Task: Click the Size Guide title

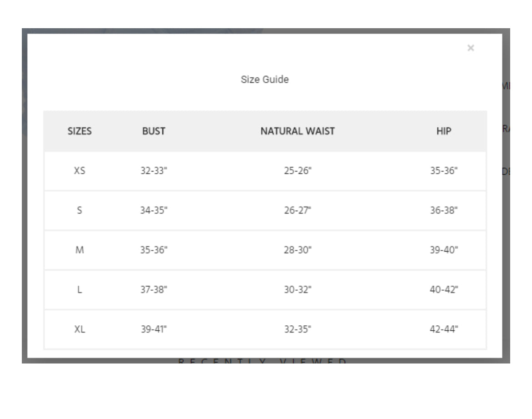Action: tap(265, 80)
